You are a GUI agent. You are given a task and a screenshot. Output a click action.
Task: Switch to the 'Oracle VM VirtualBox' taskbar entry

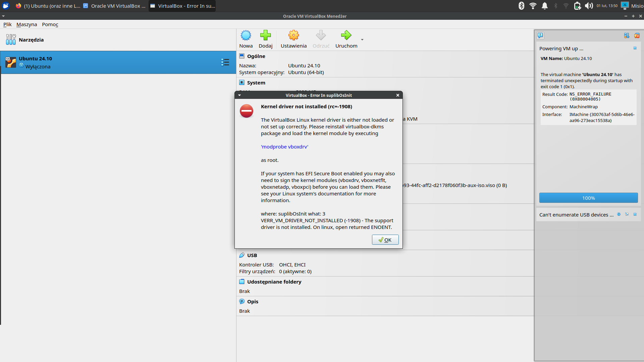115,6
